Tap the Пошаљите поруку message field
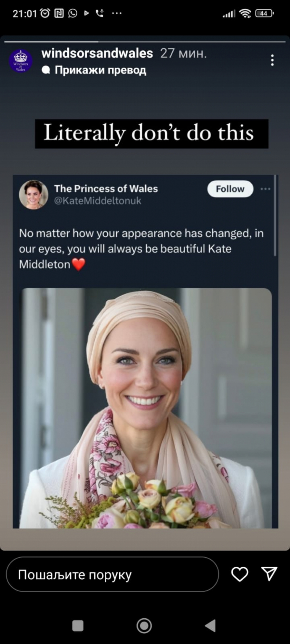Screen dimensions: 290x644 (x=112, y=574)
